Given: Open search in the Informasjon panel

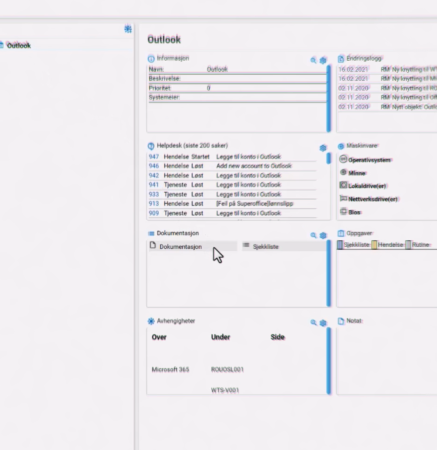Looking at the screenshot, I should [x=313, y=60].
